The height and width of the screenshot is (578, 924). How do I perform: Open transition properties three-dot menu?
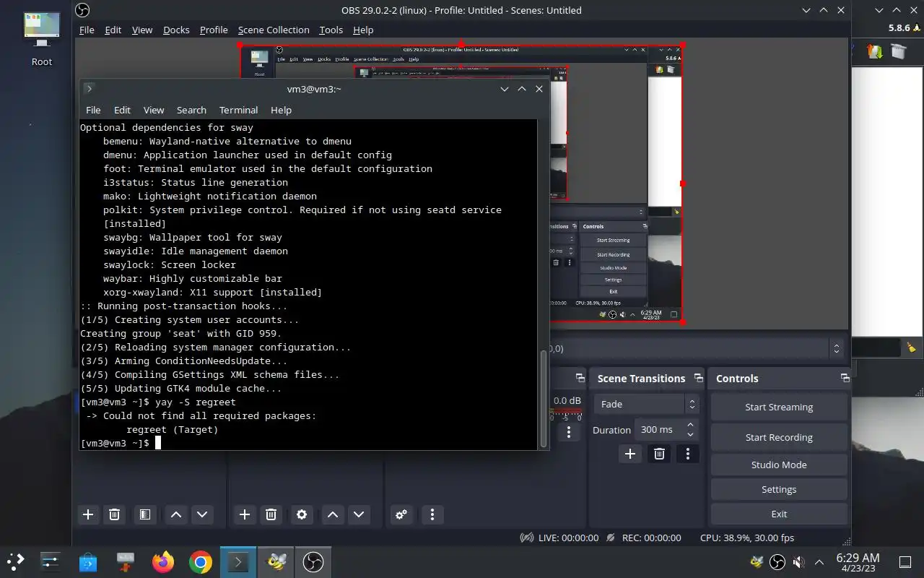tap(687, 454)
